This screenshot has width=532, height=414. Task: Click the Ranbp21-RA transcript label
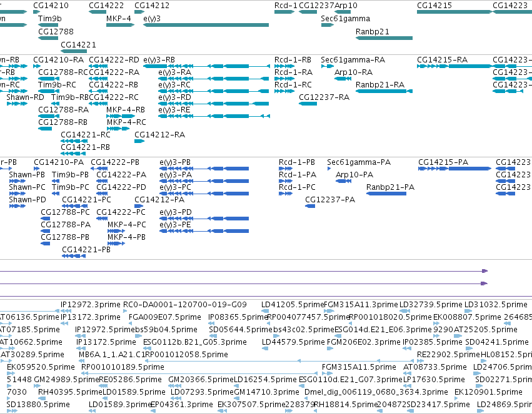(x=380, y=85)
